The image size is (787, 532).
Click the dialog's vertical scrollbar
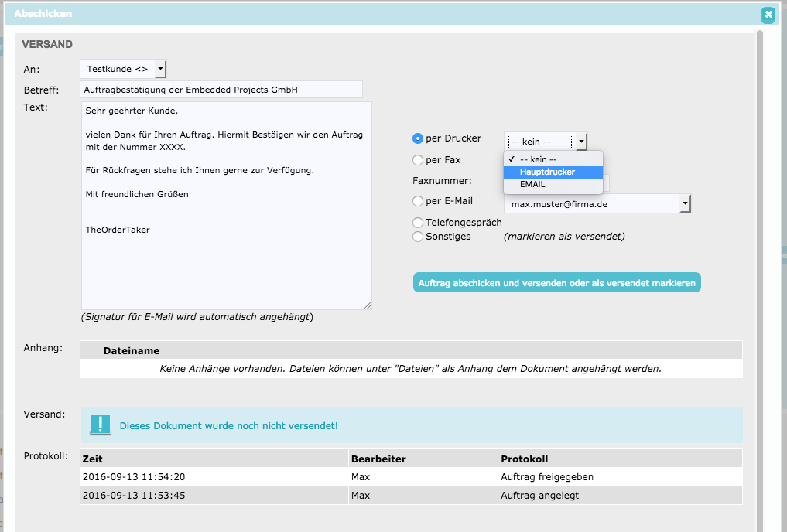click(x=760, y=232)
